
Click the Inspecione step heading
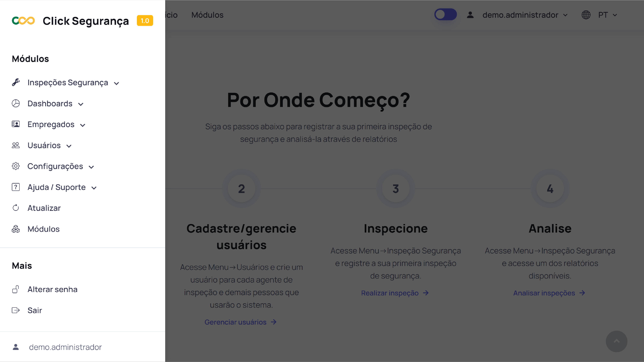[x=396, y=228]
